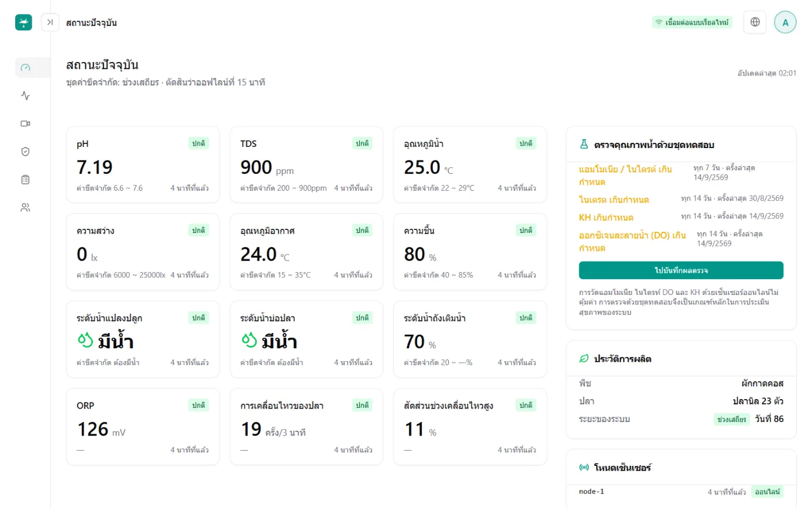Select KH เกินกำหนด entry
The image size is (812, 508).
click(x=606, y=217)
